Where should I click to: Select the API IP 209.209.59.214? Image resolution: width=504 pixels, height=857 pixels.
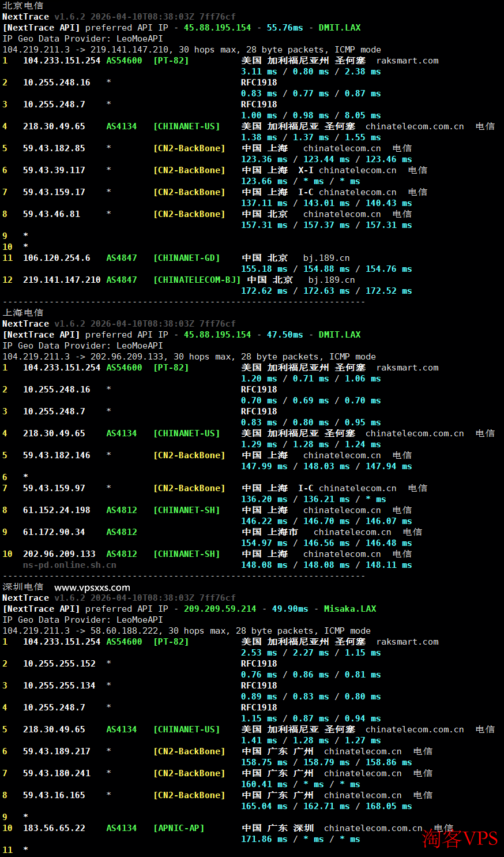coord(220,609)
